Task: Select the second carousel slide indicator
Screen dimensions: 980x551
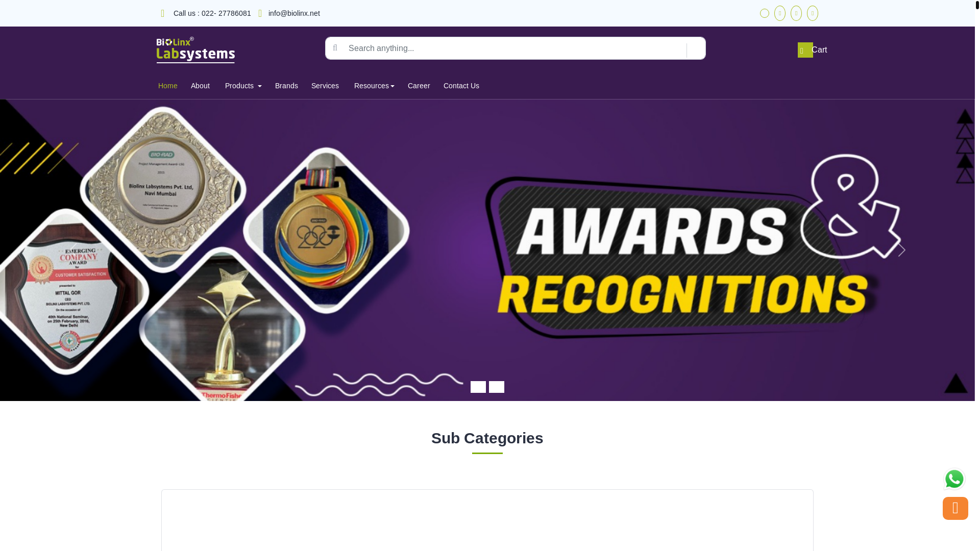Action: coord(496,387)
